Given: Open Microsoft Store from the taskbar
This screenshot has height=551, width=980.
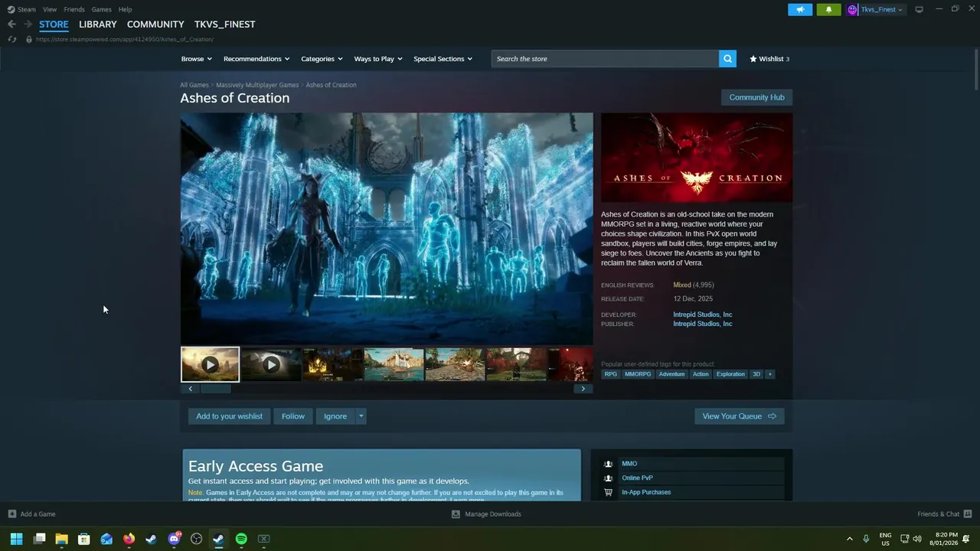Looking at the screenshot, I should [84, 539].
